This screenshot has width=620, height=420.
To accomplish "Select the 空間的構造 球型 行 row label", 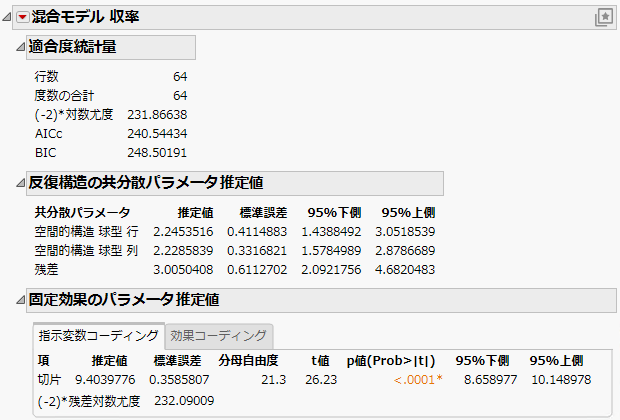I will click(x=86, y=231).
